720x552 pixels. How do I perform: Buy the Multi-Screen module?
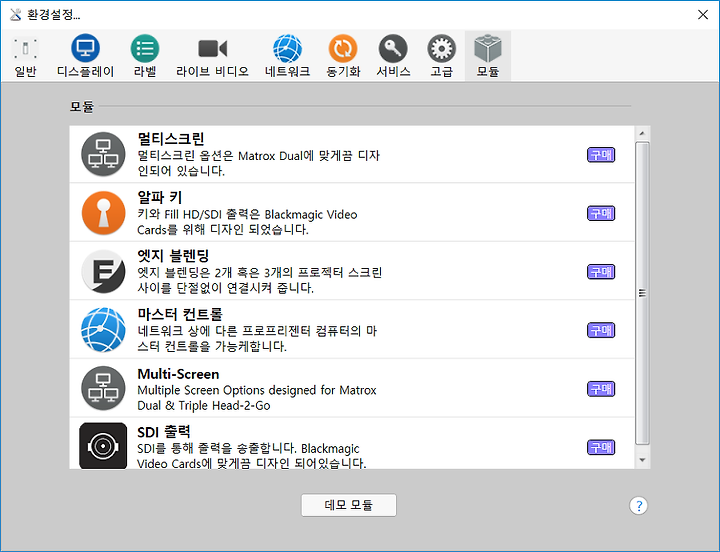(601, 389)
